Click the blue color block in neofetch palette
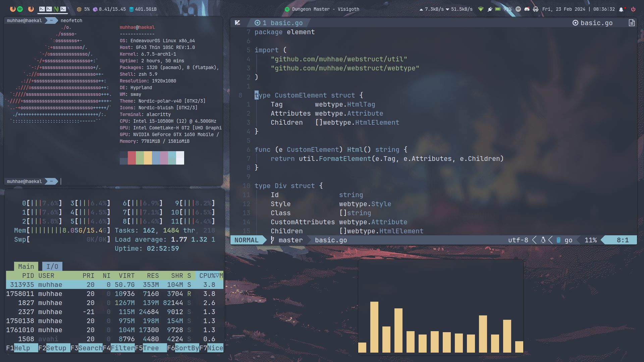 pos(156,158)
